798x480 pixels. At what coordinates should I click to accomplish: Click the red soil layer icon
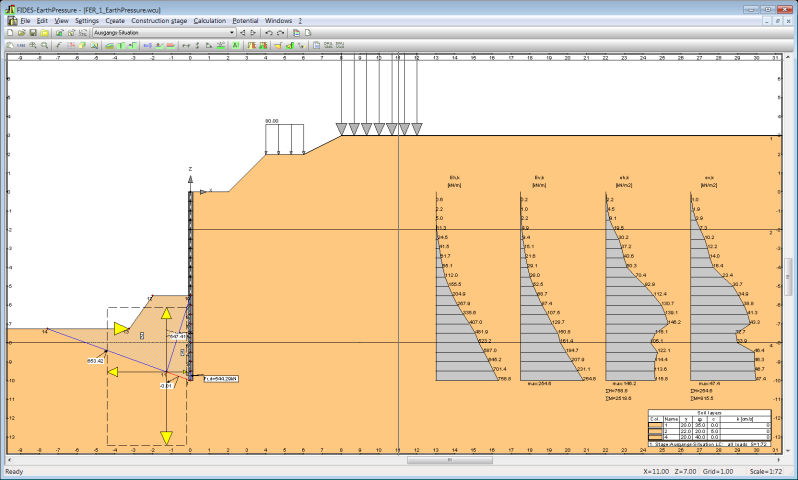point(170,45)
